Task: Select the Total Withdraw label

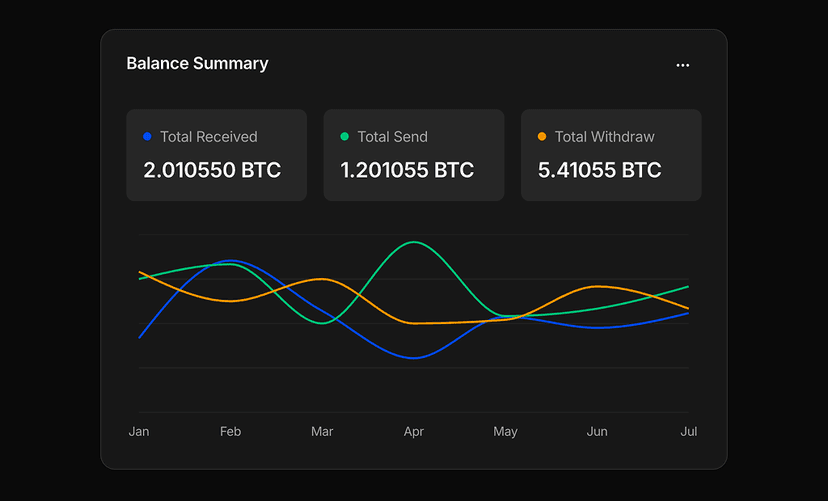Action: point(604,137)
